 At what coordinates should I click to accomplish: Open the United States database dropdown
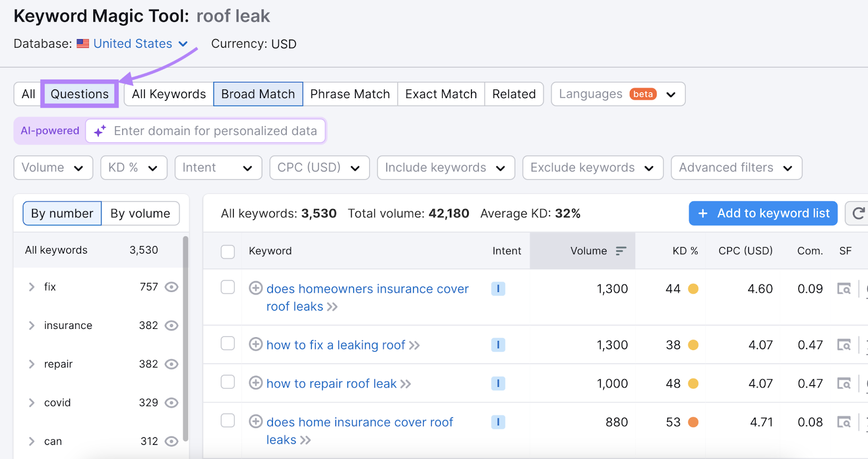pyautogui.click(x=140, y=44)
